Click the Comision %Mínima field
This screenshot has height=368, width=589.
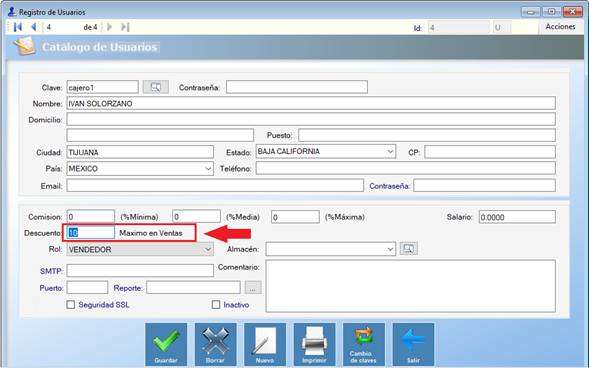click(91, 217)
